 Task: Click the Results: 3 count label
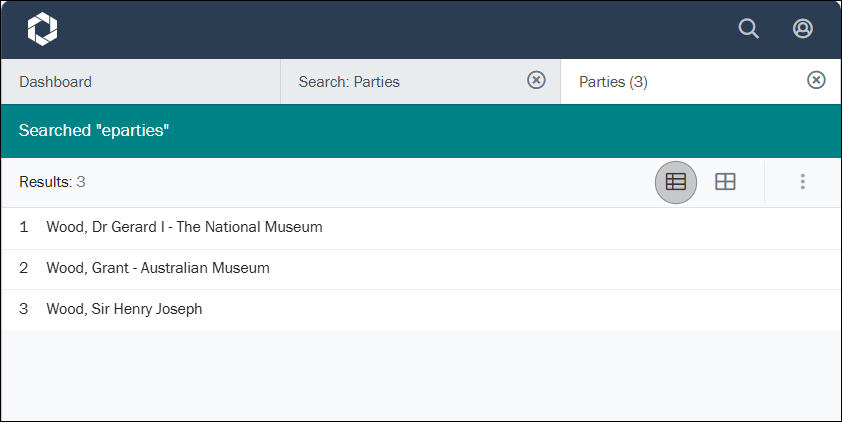[x=52, y=182]
